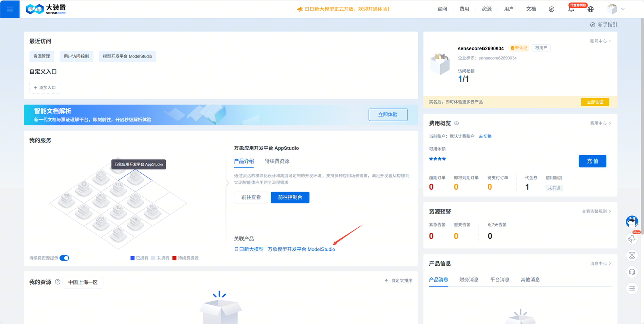The height and width of the screenshot is (324, 644).
Task: Click the 新手指引 guide link
Action: (x=607, y=25)
